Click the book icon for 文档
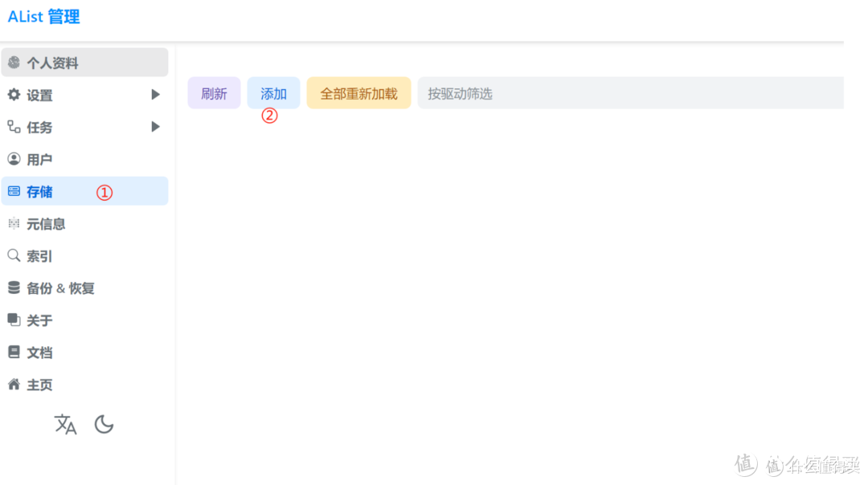 click(x=14, y=352)
